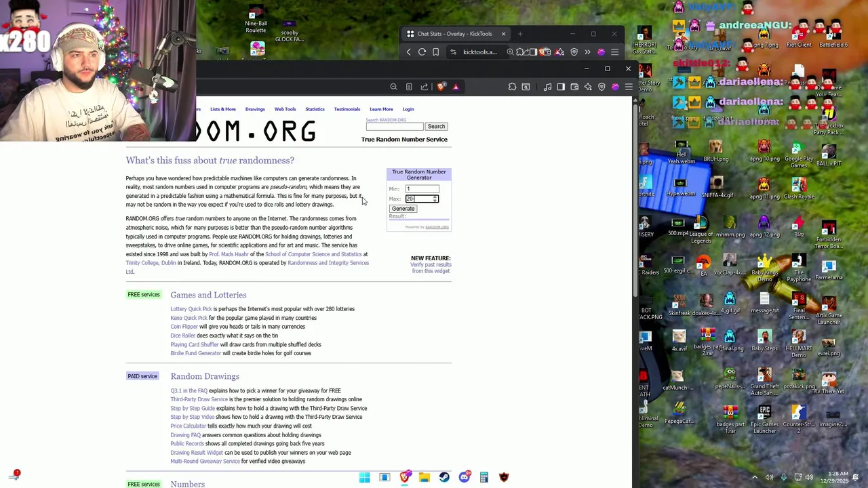868x488 pixels.
Task: Open the Multi-Round Giveaway Service link
Action: pos(205,462)
